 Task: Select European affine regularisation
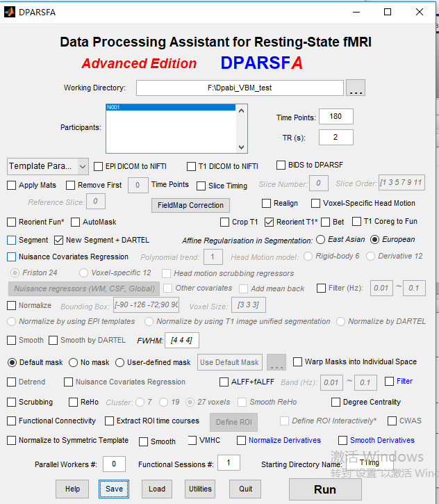click(375, 239)
